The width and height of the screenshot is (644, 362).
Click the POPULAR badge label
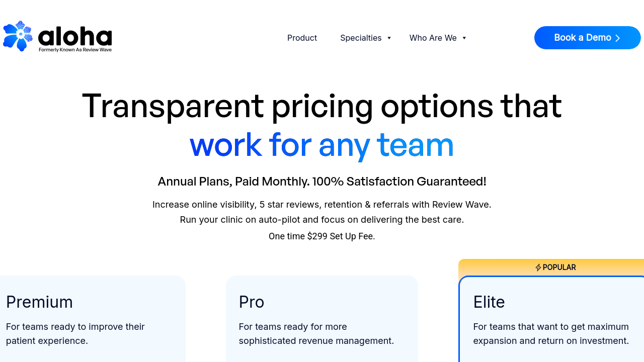559,267
